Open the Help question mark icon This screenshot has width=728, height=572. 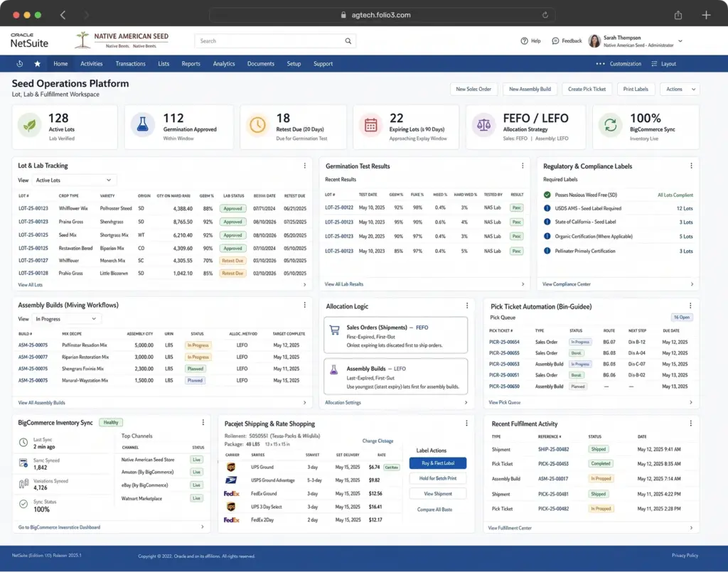point(524,41)
